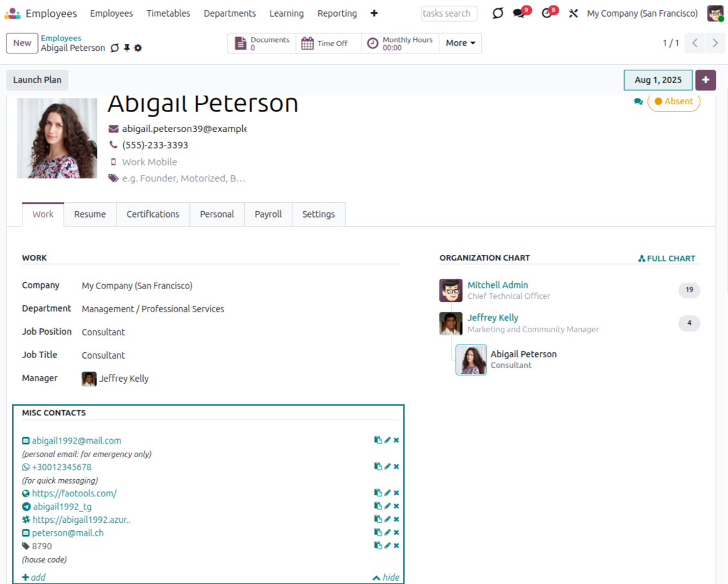Click the debug tools wrench icon
The height and width of the screenshot is (584, 728).
[x=573, y=14]
